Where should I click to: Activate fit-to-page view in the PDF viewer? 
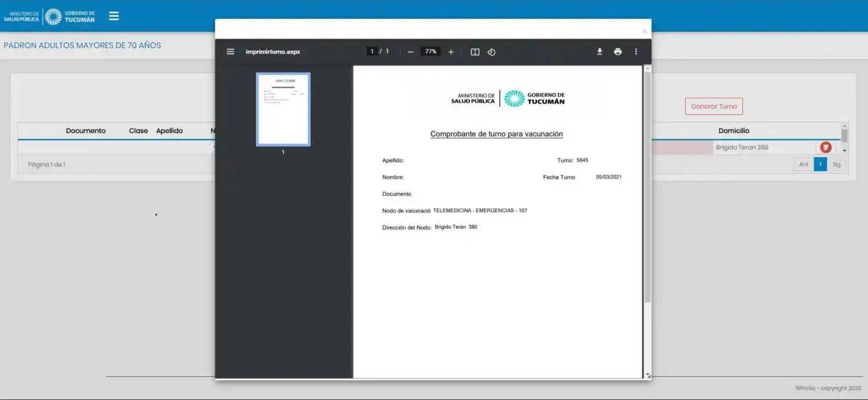point(475,51)
